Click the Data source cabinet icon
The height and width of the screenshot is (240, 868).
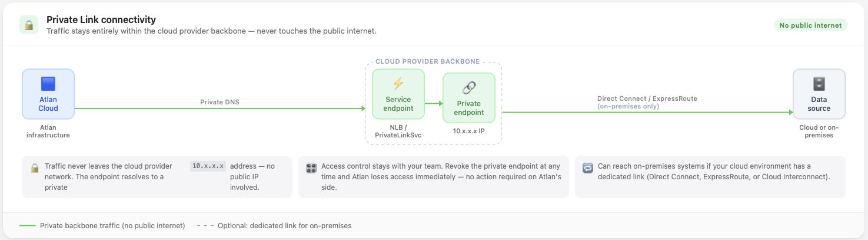click(x=819, y=84)
